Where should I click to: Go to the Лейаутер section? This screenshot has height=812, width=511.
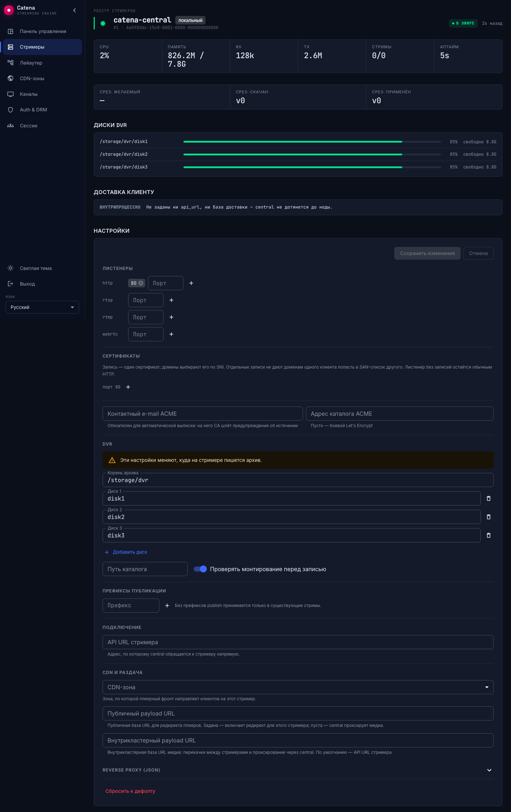(x=43, y=63)
